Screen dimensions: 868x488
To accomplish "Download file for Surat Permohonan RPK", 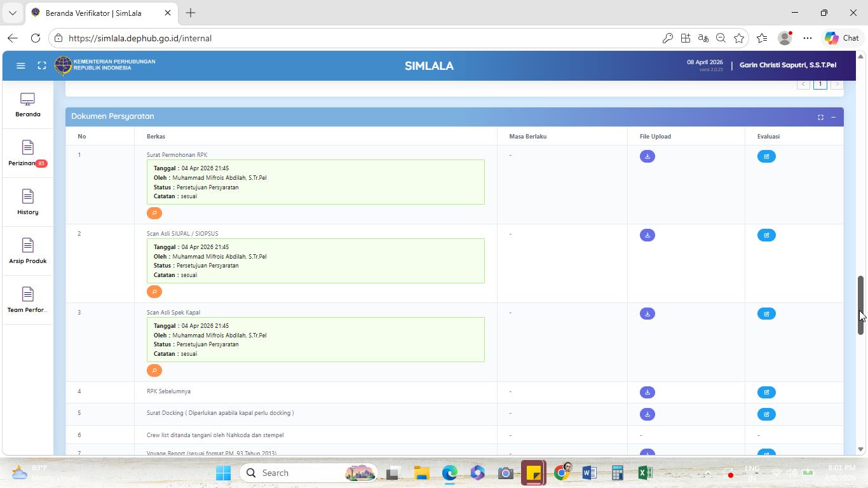I will pyautogui.click(x=647, y=156).
